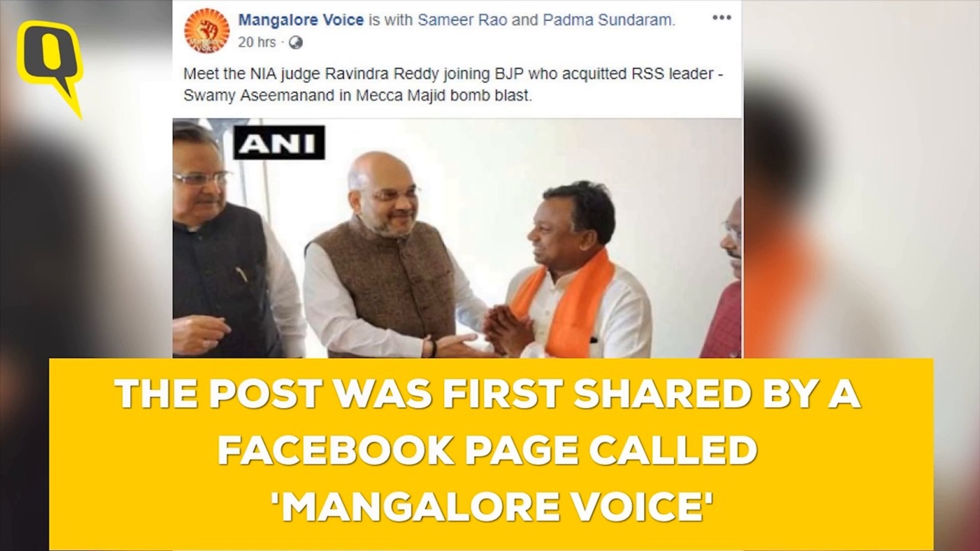Click the ANI watermark logo
980x551 pixels.
pos(279,143)
